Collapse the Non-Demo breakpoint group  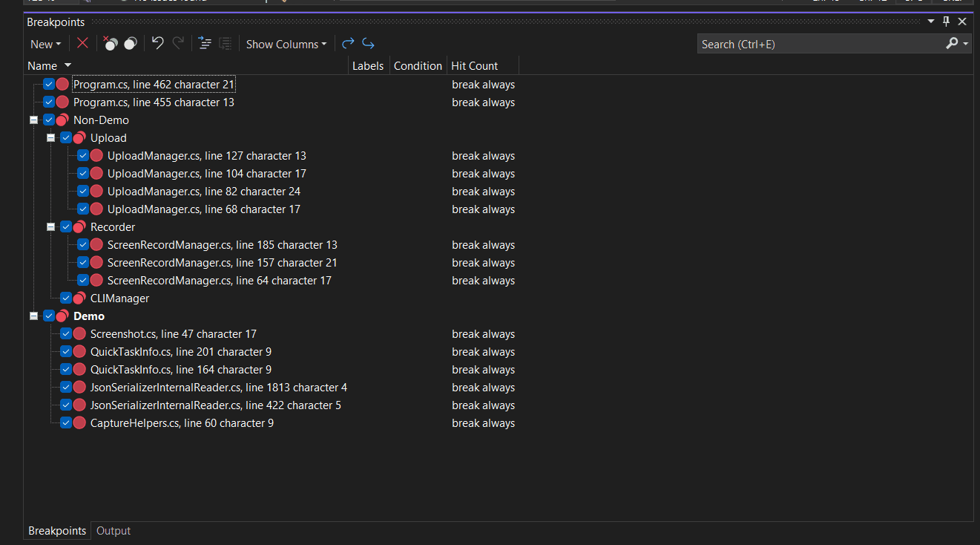pos(33,120)
